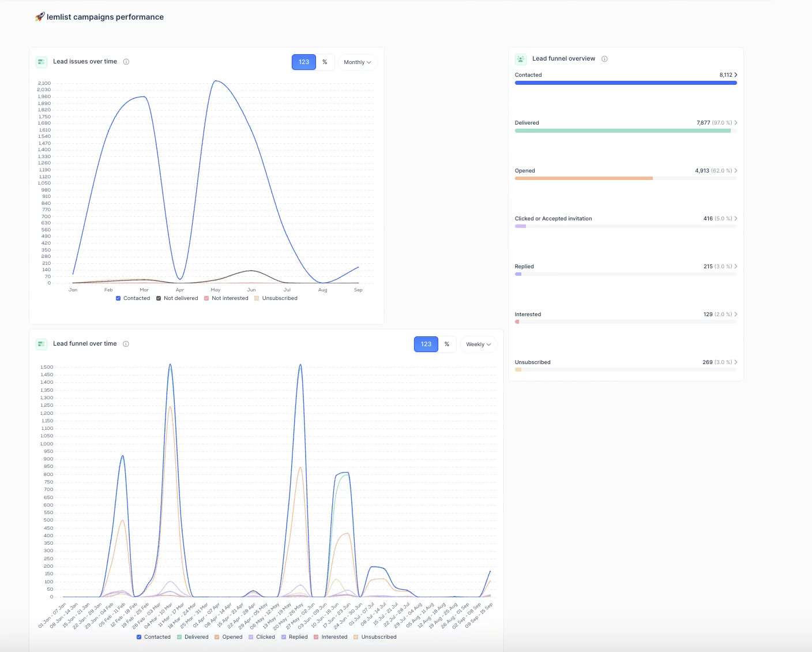Expand the Replied funnel row chevron

coord(736,267)
